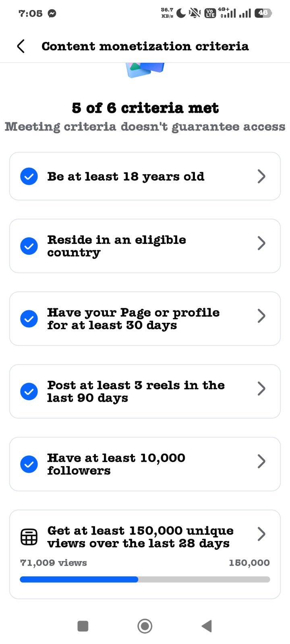This screenshot has height=644, width=290.
Task: Tap the Content monetization criteria title
Action: (145, 46)
